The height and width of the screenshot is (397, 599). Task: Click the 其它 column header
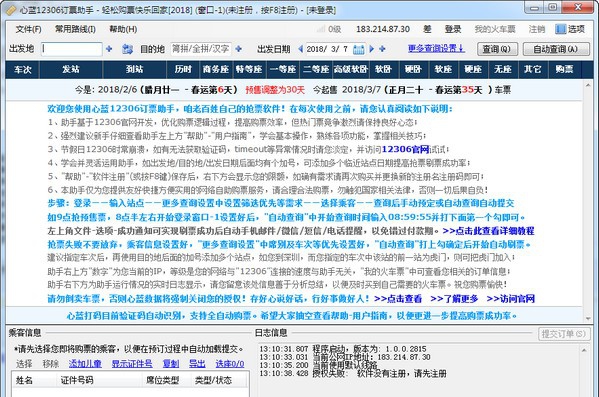533,69
